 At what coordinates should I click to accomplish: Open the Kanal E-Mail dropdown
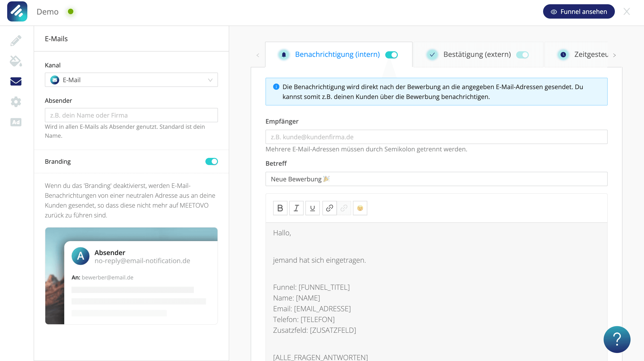pos(131,80)
